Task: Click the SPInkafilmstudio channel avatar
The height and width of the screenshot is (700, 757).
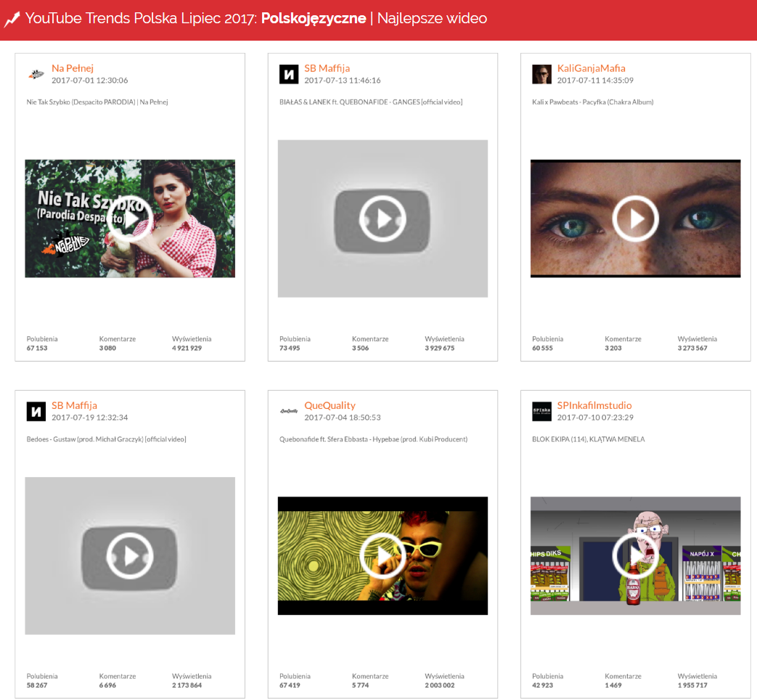Action: (541, 411)
